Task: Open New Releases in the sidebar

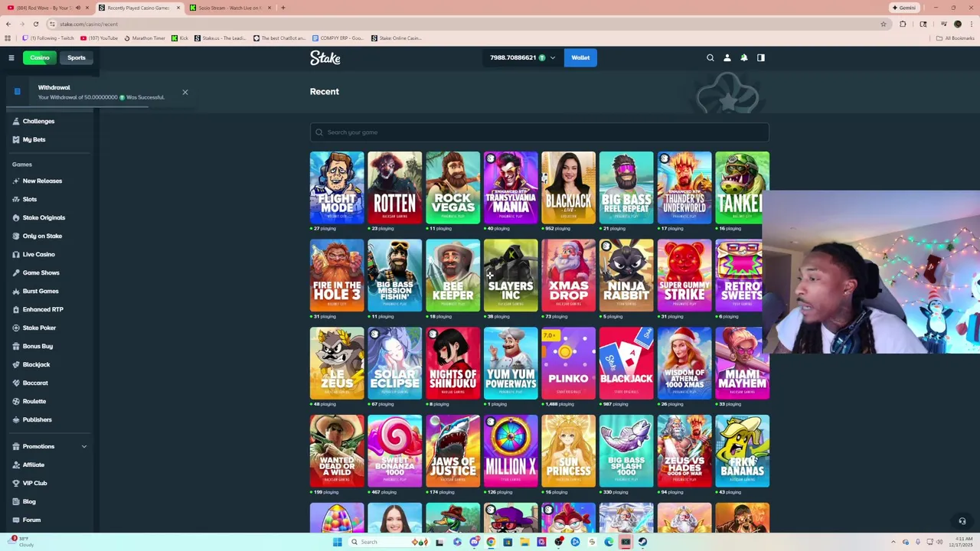Action: [42, 181]
